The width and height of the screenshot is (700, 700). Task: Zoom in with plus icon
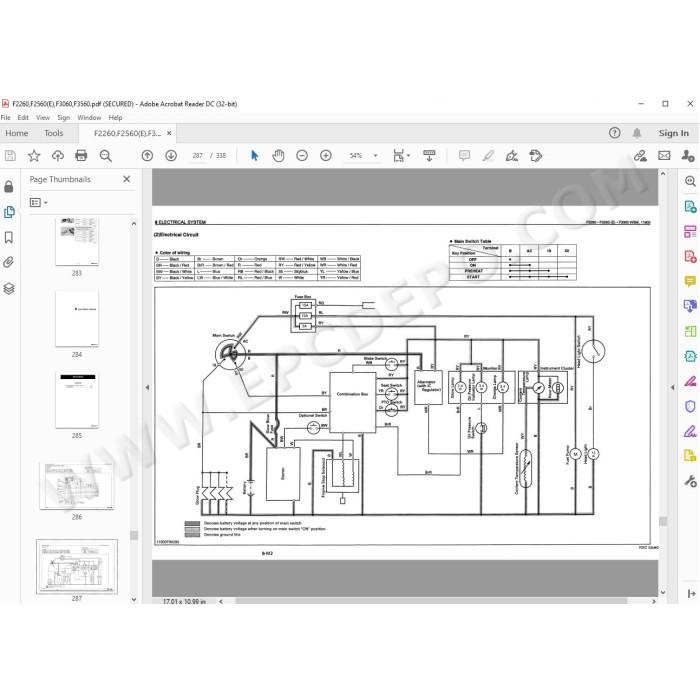[326, 156]
